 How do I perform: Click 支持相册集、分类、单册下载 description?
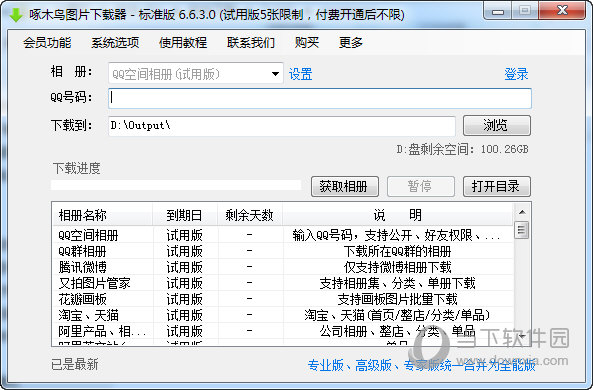click(397, 283)
